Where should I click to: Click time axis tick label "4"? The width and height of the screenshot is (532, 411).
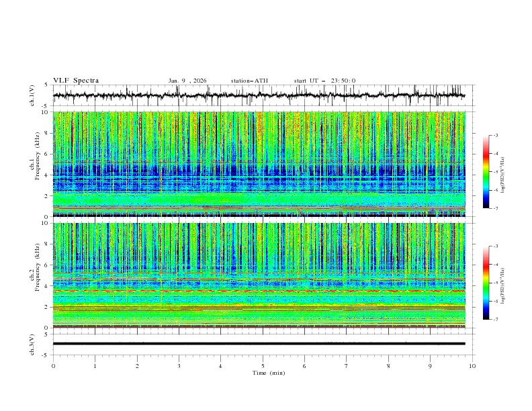tap(220, 366)
